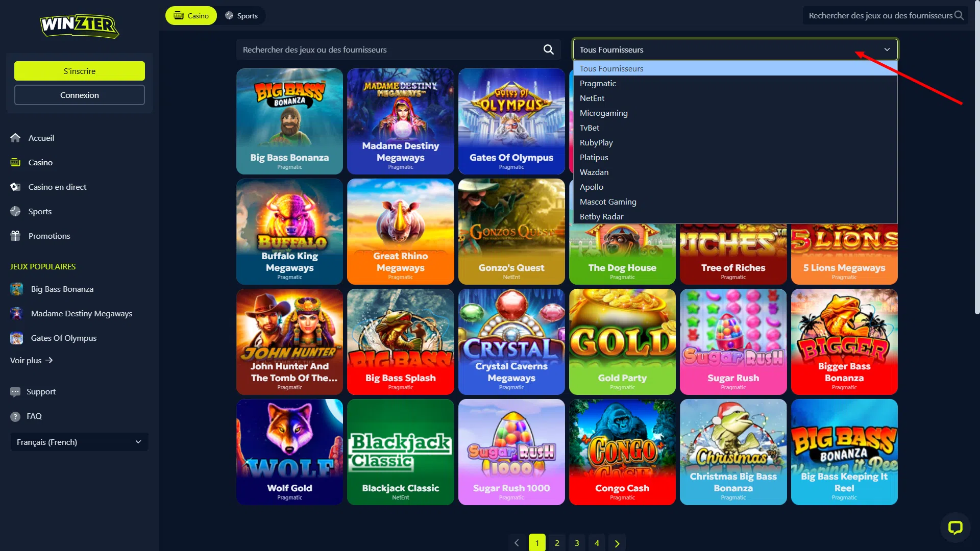This screenshot has width=980, height=551.
Task: Select Wazdan from provider list
Action: pyautogui.click(x=736, y=172)
